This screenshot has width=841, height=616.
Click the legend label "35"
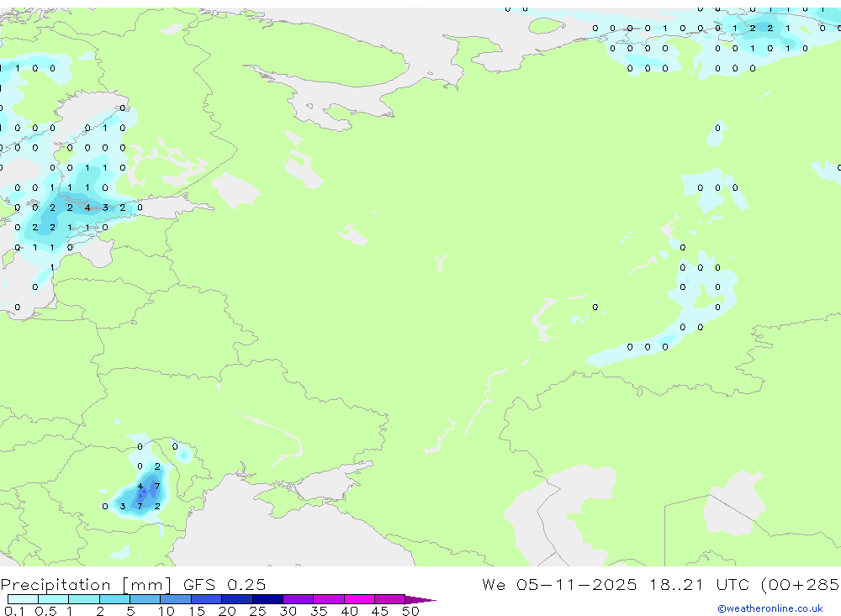[x=319, y=611]
